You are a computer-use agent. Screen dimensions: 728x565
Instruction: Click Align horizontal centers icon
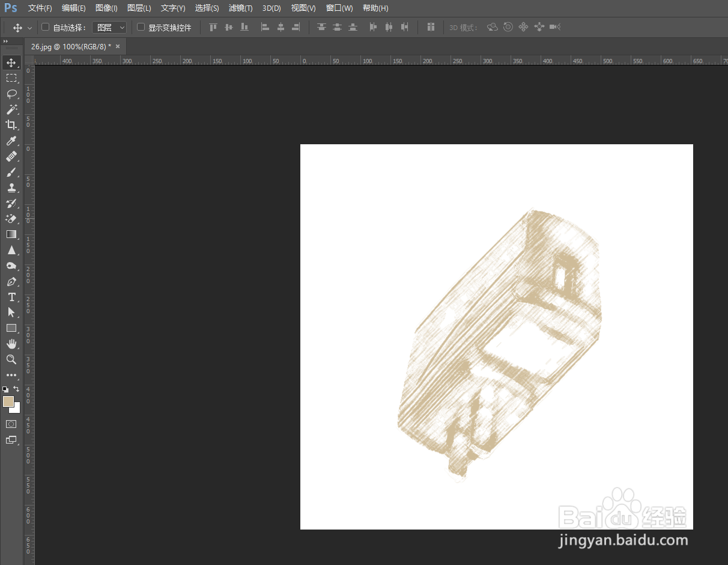[281, 27]
